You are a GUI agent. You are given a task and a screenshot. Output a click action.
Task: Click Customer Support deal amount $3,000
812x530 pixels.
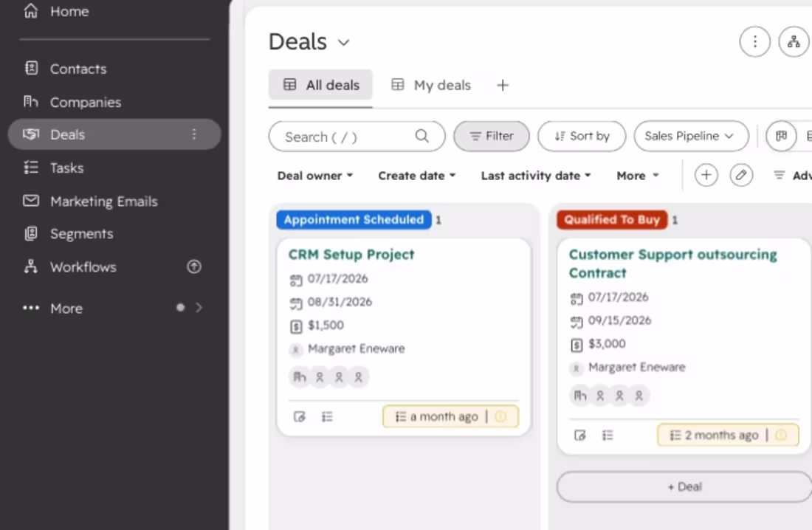tap(607, 344)
